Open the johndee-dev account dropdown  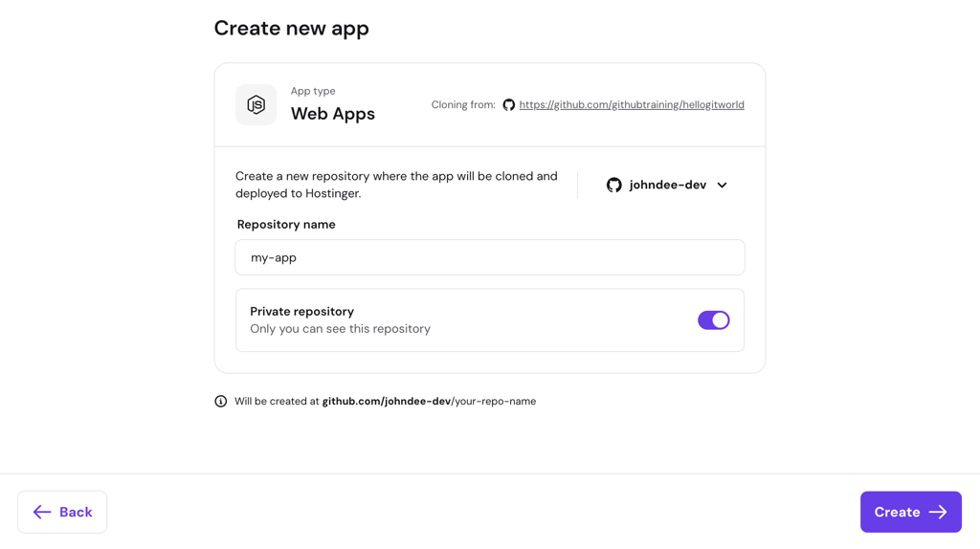click(667, 185)
